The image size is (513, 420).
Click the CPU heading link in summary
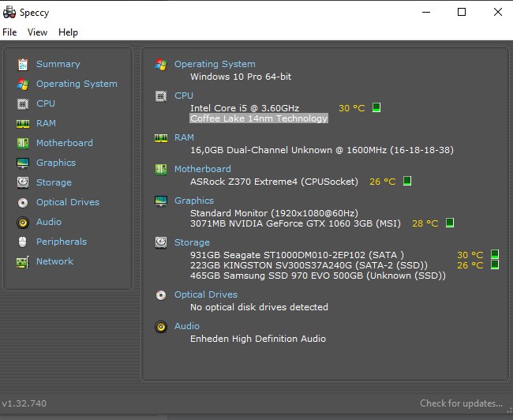coord(184,96)
